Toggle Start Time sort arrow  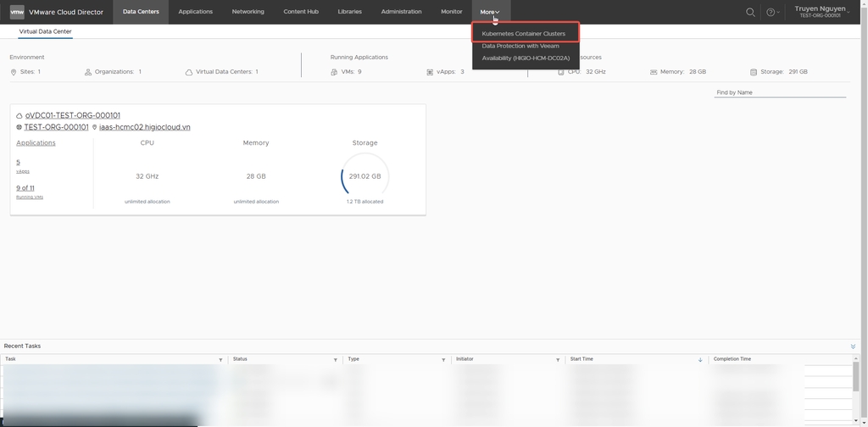(700, 360)
